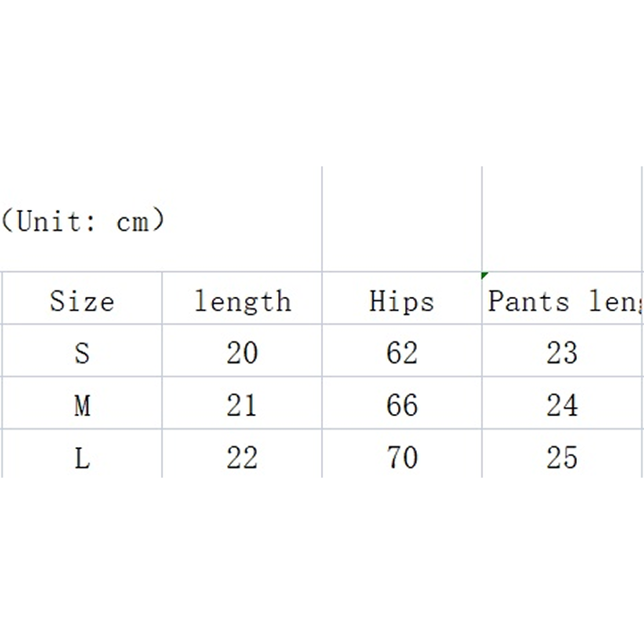Click the size "L" cell
Image resolution: width=644 pixels, height=644 pixels.
[x=82, y=457]
